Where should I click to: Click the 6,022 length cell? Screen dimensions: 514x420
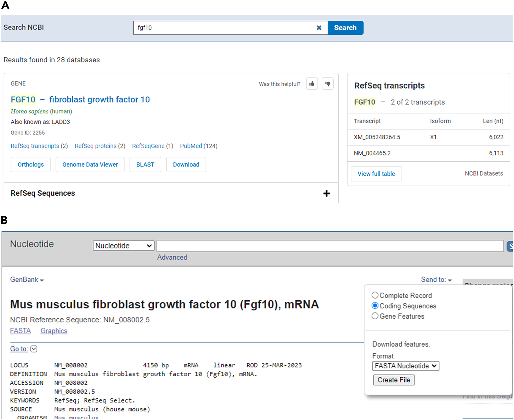click(x=496, y=137)
